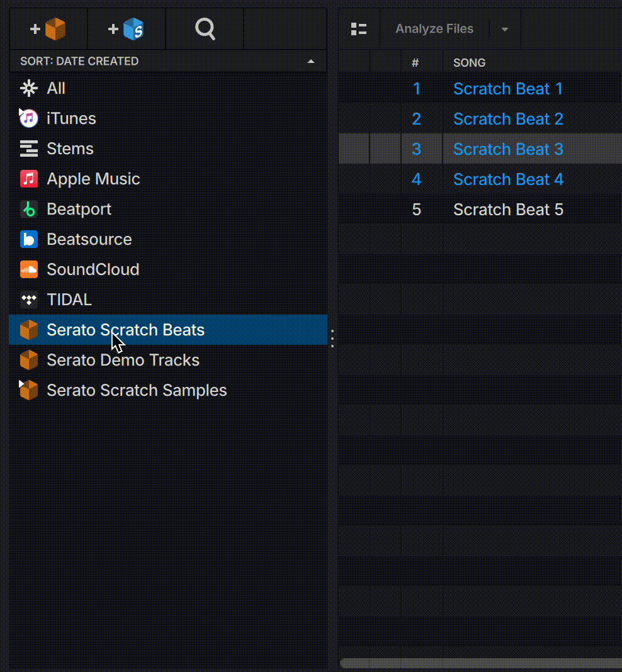
Task: Select the All label in sidebar
Action: coord(56,88)
